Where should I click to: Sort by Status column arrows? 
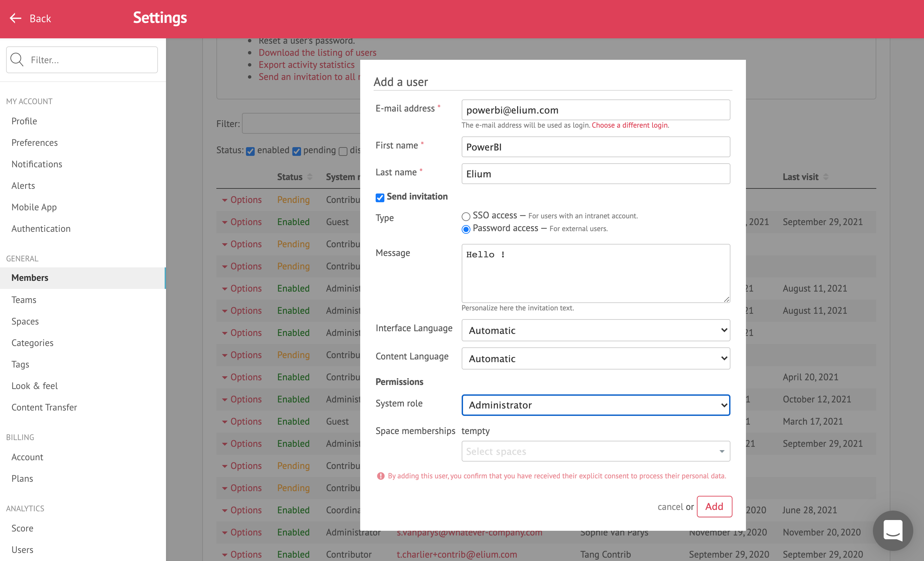coord(310,177)
